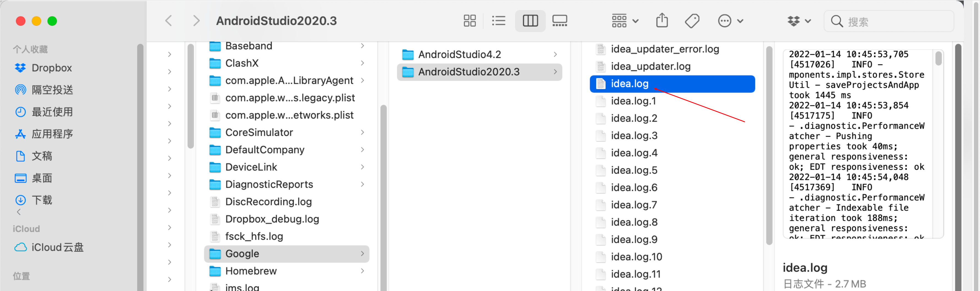Click the log preview text thumbnail
This screenshot has width=980, height=291.
tap(863, 144)
